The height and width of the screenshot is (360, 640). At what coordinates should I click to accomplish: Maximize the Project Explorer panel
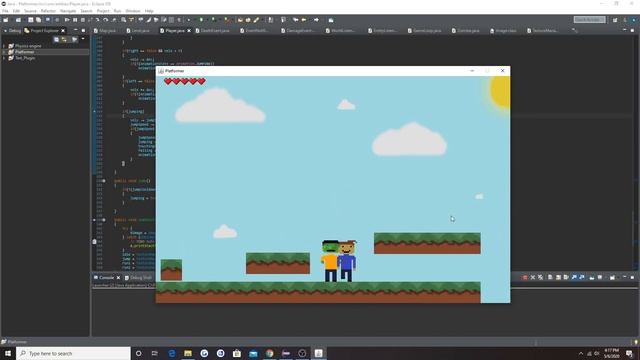tap(83, 30)
